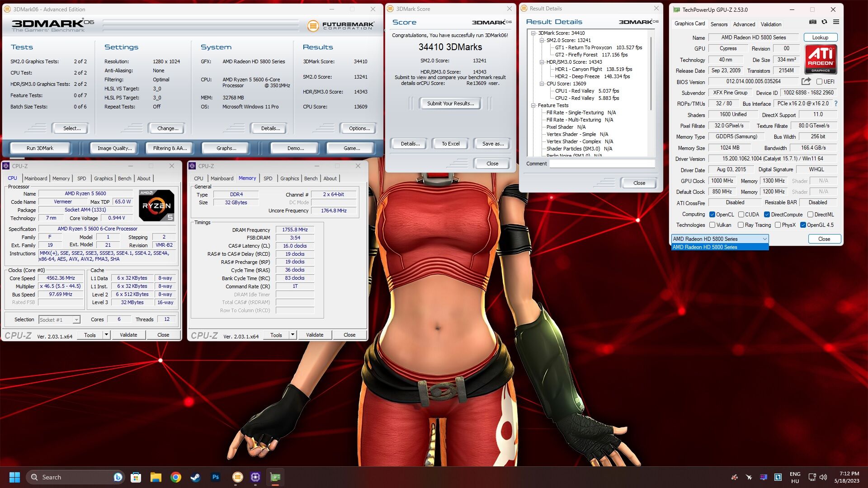This screenshot has height=488, width=868.
Task: Open Microsoft Store taskbar icon
Action: click(x=136, y=477)
